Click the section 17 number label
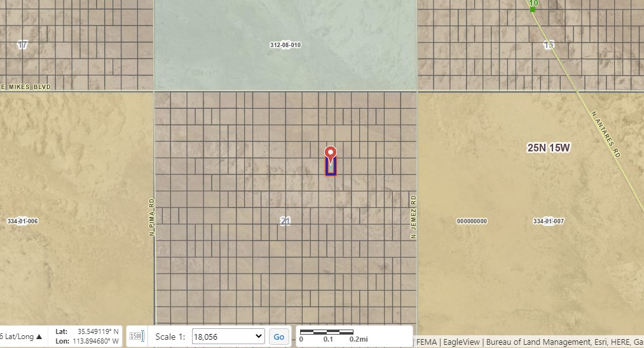 pyautogui.click(x=23, y=45)
